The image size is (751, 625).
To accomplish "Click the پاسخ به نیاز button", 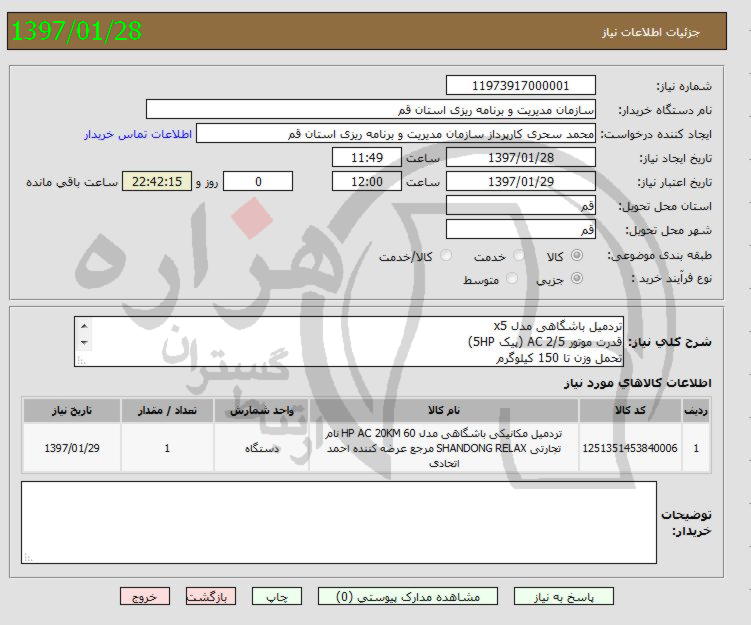I will point(563,597).
